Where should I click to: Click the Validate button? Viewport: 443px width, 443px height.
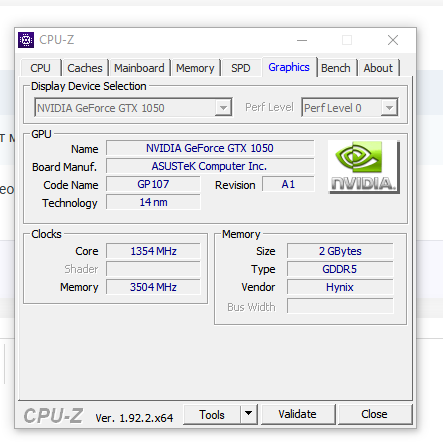[x=298, y=414]
